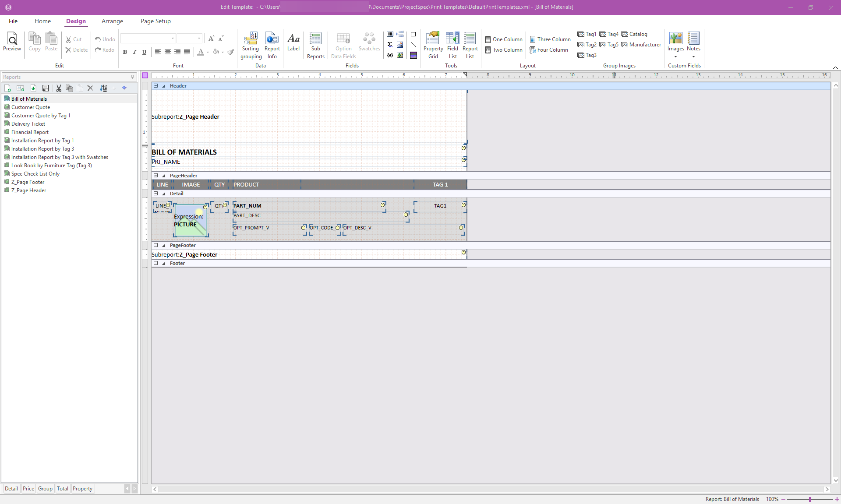841x504 pixels.
Task: Open font size dropdown
Action: click(x=199, y=39)
